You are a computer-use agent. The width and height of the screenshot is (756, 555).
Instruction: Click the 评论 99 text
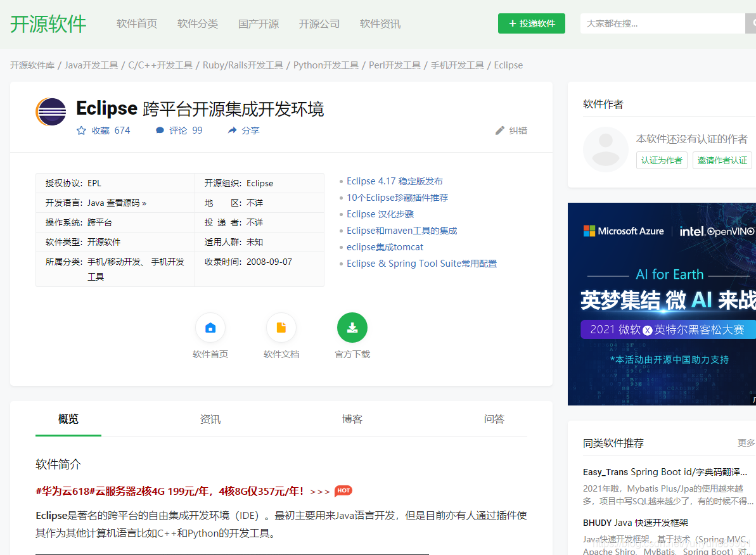click(186, 131)
